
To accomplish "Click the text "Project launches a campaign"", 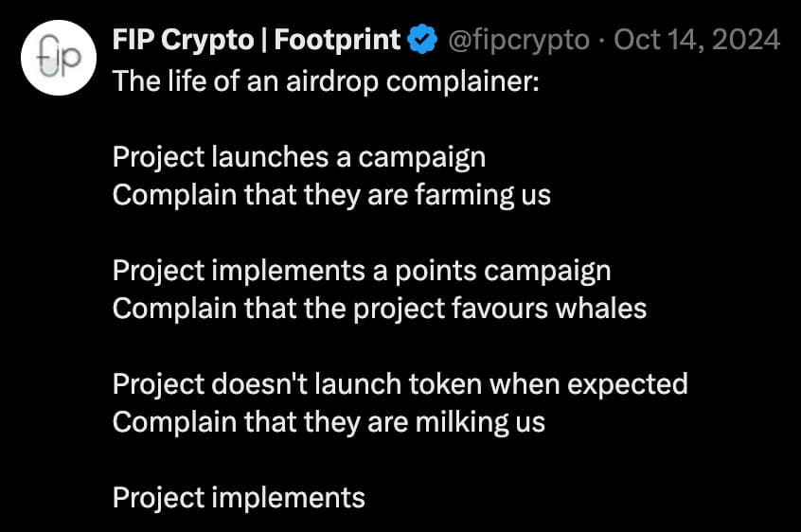I will click(299, 157).
